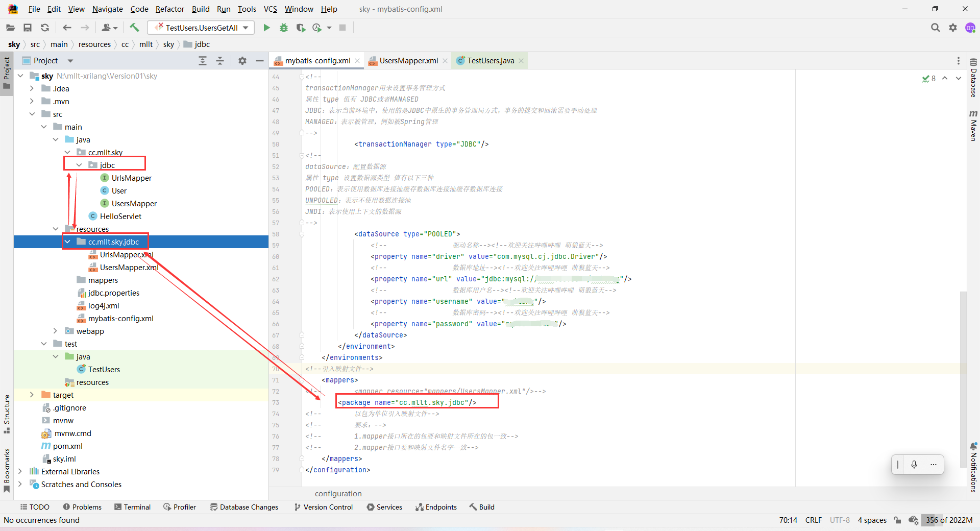Open the Notifications side panel
Viewport: 980px width, 531px height.
pos(973,468)
